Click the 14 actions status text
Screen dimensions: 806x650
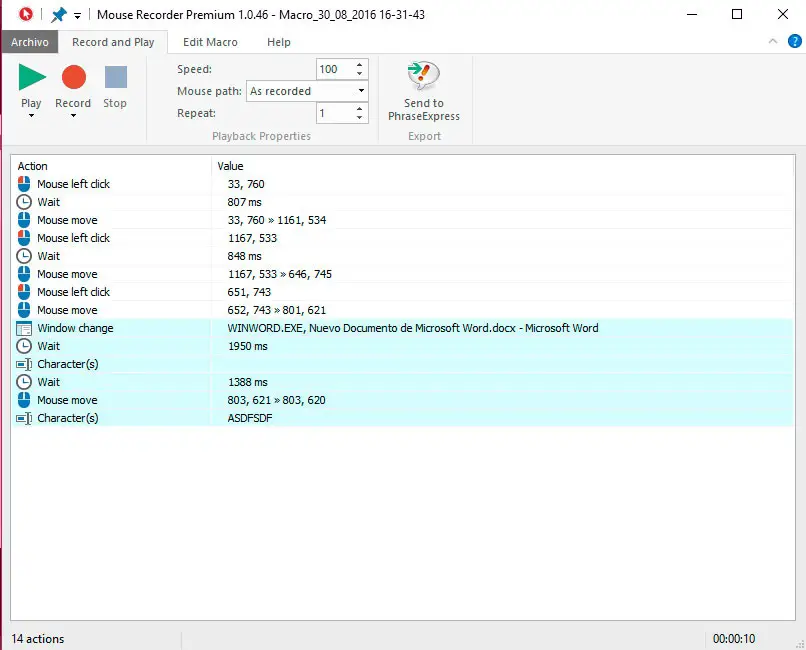(x=38, y=639)
